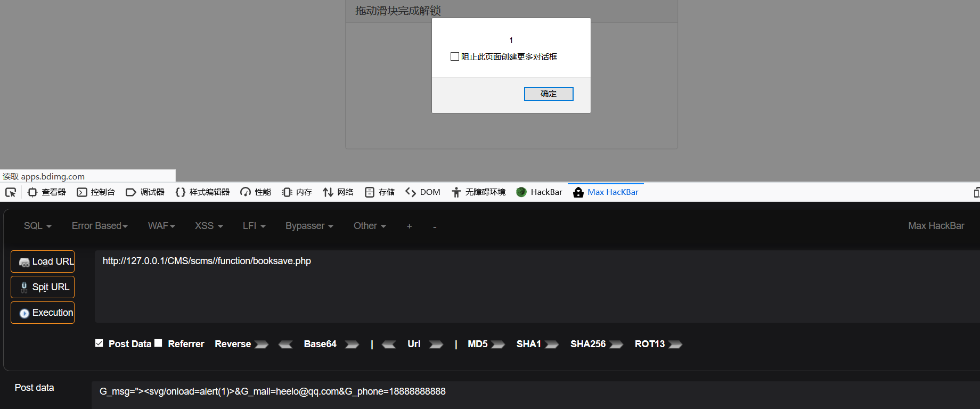The image size is (980, 409).
Task: Enable the Referrer checkbox
Action: pos(158,343)
